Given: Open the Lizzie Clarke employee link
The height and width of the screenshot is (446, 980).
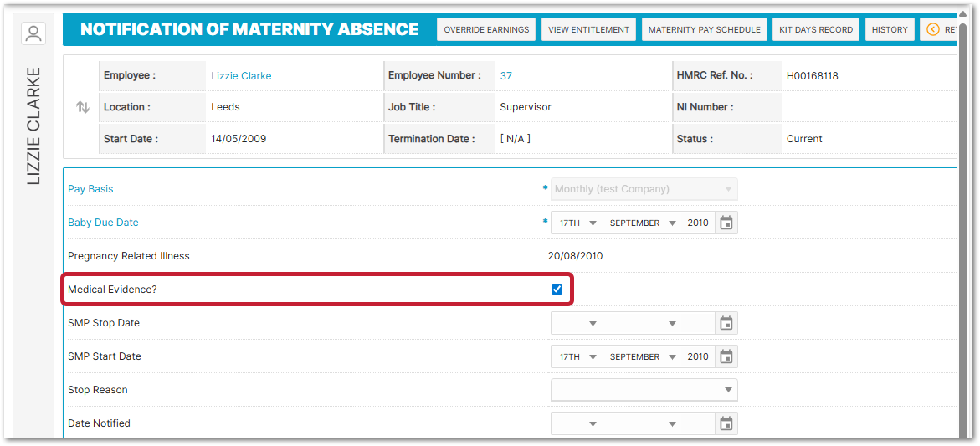Looking at the screenshot, I should pyautogui.click(x=241, y=76).
